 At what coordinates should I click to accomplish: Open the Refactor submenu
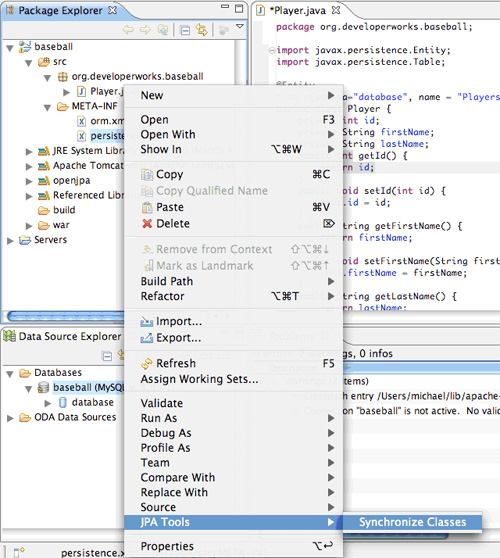coord(233,296)
